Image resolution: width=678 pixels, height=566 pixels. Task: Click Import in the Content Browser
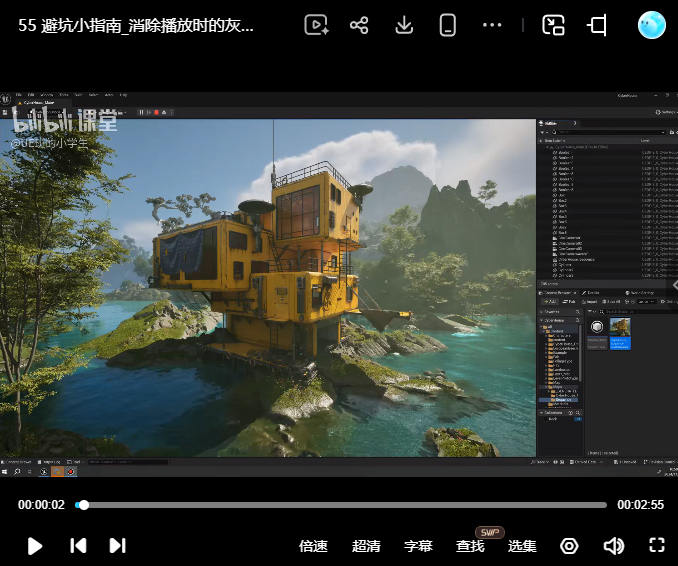[589, 301]
